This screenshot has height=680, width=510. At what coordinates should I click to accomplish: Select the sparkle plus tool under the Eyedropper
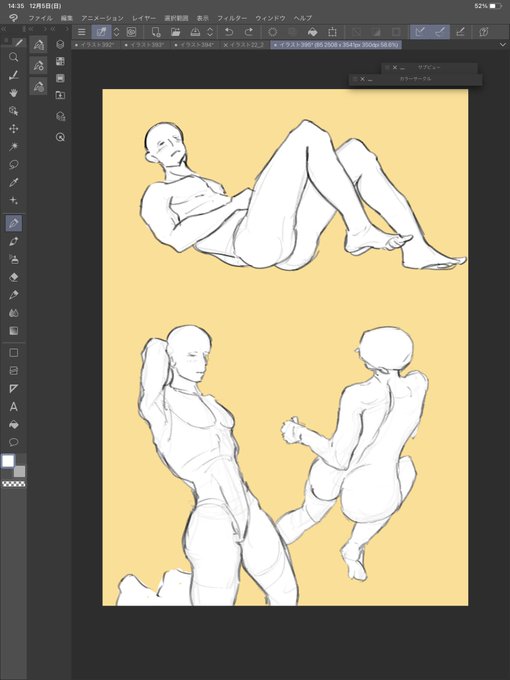13,200
